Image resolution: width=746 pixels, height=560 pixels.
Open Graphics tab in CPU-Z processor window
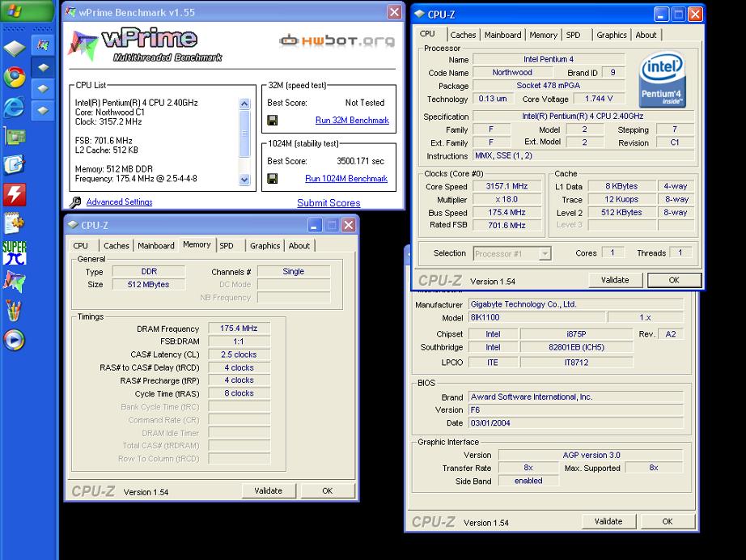(x=612, y=35)
